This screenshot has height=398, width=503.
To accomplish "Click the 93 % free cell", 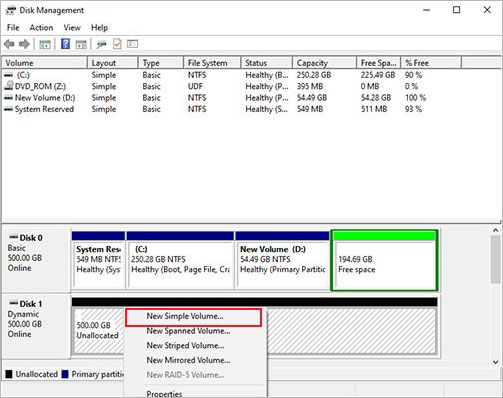I will click(x=413, y=109).
